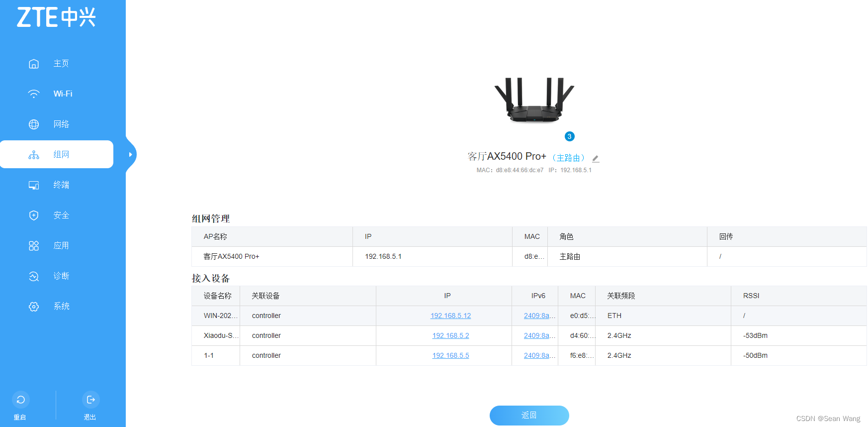Viewport: 868px width, 427px height.
Task: Click the WIN-202… device name
Action: pos(221,316)
